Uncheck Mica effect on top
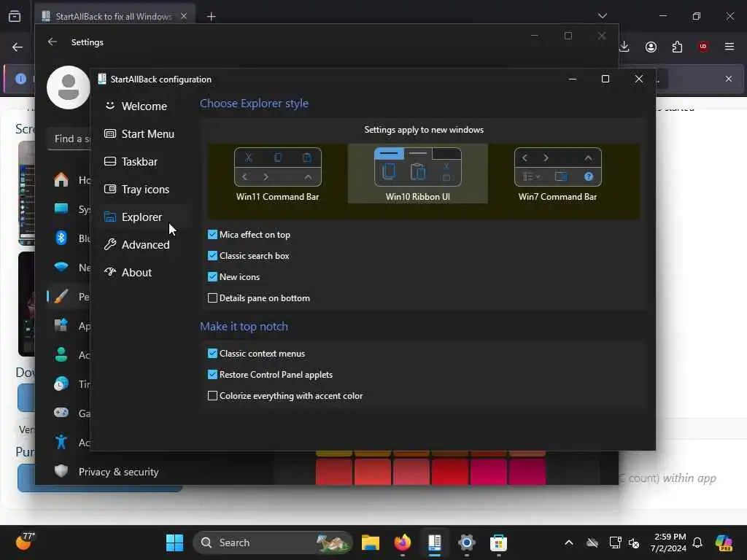 coord(212,235)
